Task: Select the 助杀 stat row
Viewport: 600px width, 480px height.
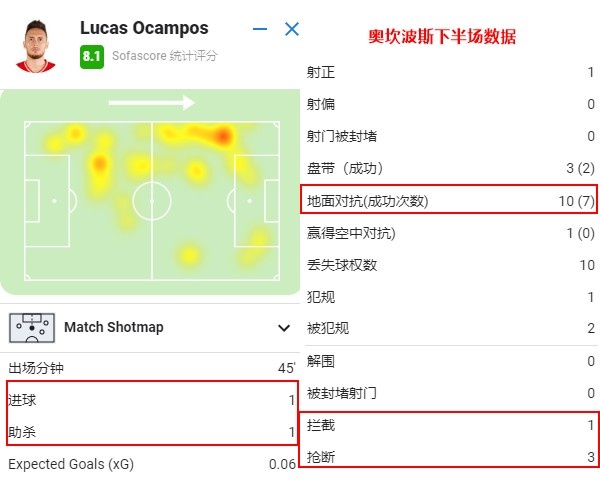Action: click(151, 431)
